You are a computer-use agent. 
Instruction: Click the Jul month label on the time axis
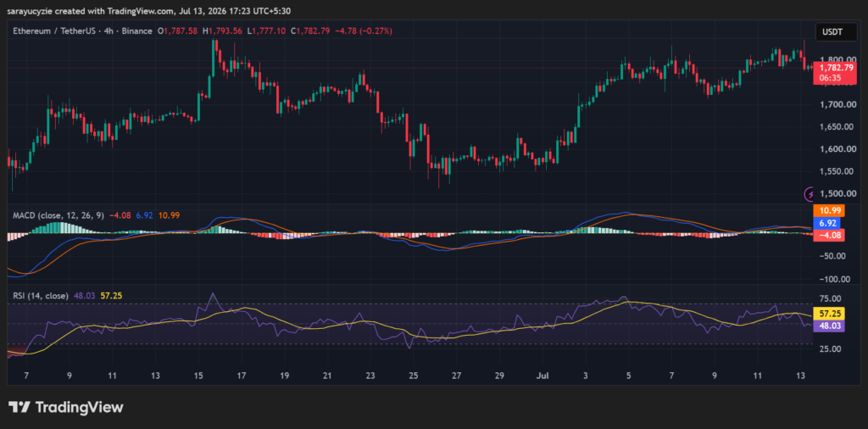pyautogui.click(x=542, y=376)
